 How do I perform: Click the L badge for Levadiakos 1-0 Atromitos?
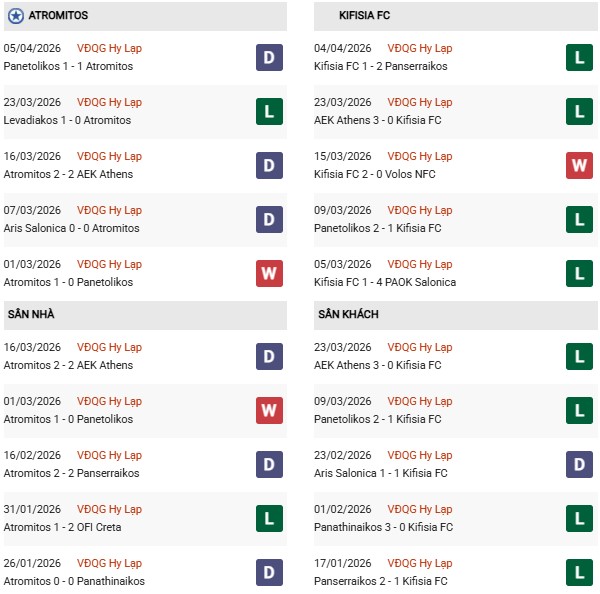[269, 111]
